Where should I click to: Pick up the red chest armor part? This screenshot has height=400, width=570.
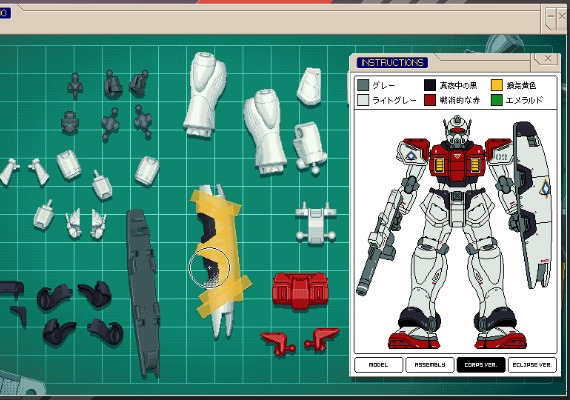(300, 291)
